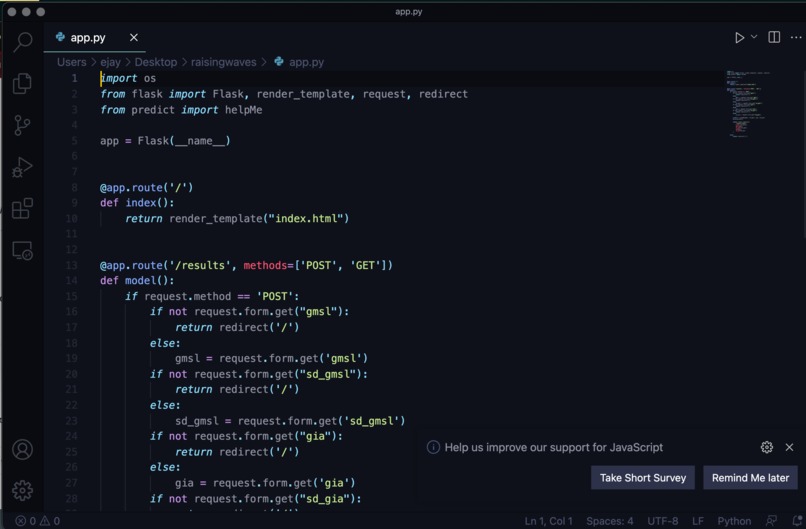Click "sd_gia" string on line 28
Image resolution: width=806 pixels, height=529 pixels.
[324, 498]
